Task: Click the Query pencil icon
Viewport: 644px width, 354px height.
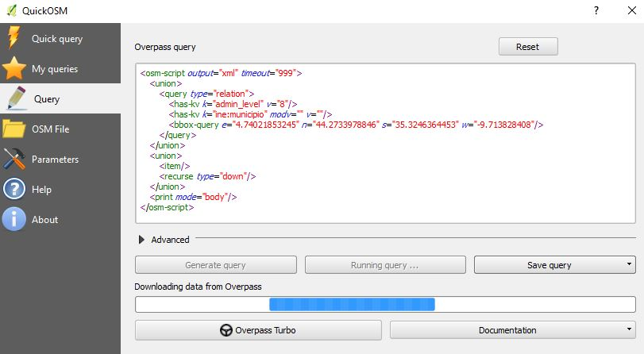Action: pyautogui.click(x=17, y=98)
